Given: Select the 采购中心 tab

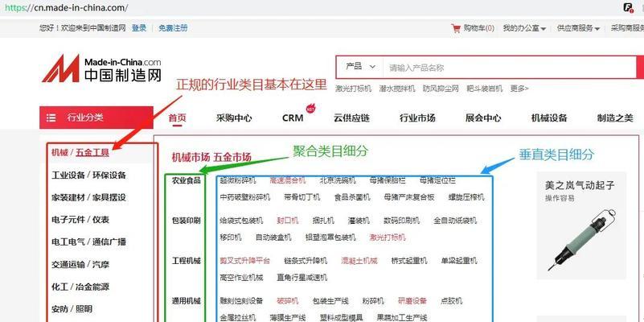Looking at the screenshot, I should tap(234, 118).
